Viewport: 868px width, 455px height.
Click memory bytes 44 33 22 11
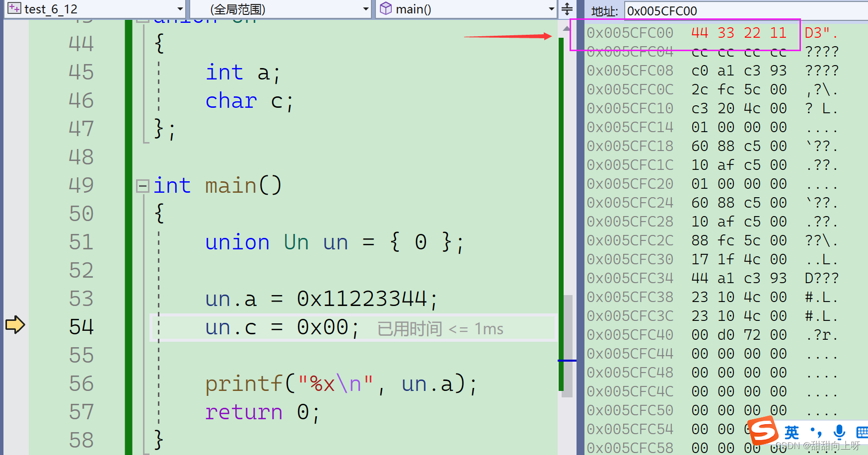(739, 33)
